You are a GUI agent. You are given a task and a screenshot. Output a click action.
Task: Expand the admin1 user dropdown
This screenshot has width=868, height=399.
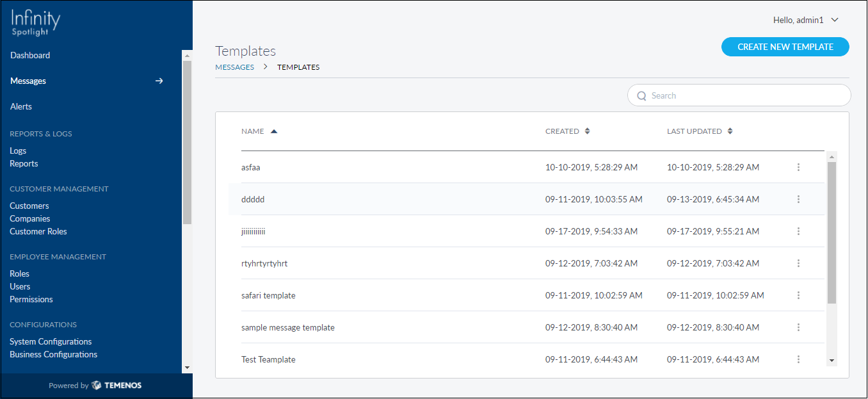(835, 20)
